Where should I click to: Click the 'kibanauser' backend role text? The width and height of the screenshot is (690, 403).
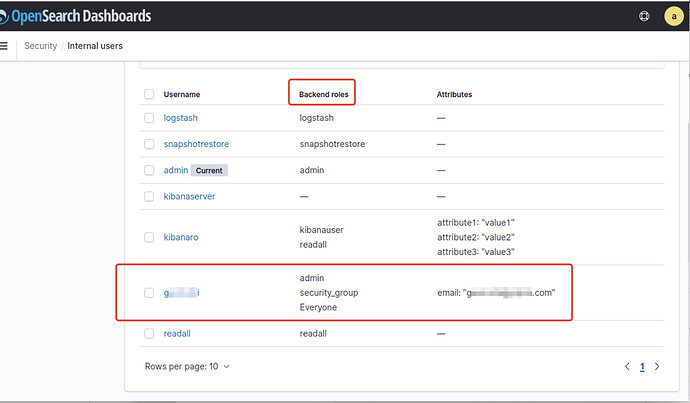[322, 230]
